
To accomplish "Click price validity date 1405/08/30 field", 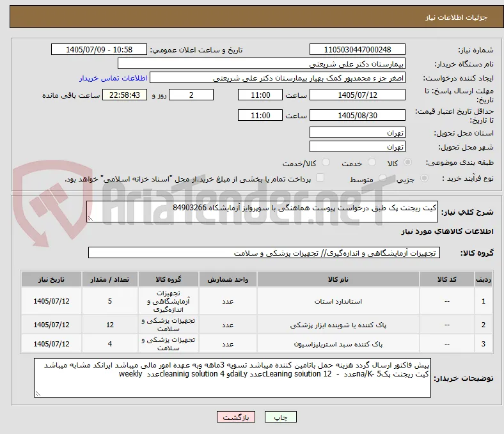I will [358, 115].
